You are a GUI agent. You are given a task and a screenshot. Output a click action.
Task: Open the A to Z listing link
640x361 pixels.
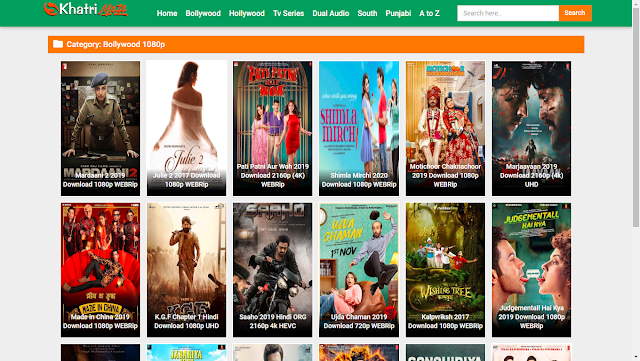pos(429,13)
